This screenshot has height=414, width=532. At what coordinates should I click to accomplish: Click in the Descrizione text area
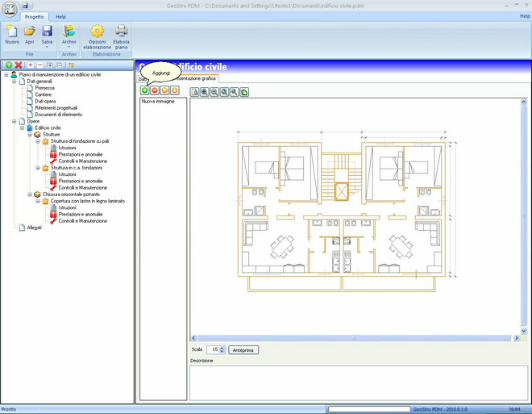(x=358, y=383)
